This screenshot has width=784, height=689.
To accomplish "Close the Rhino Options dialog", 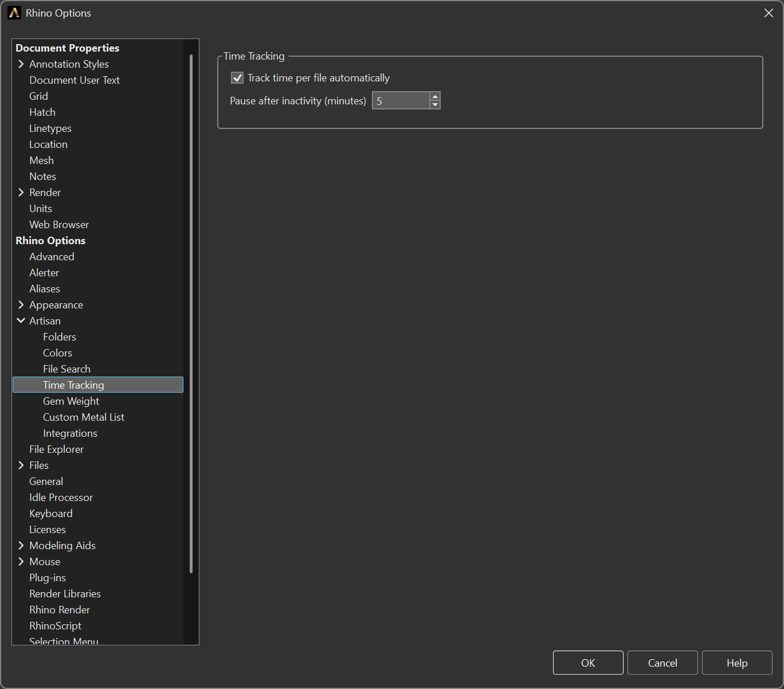I will tap(769, 13).
